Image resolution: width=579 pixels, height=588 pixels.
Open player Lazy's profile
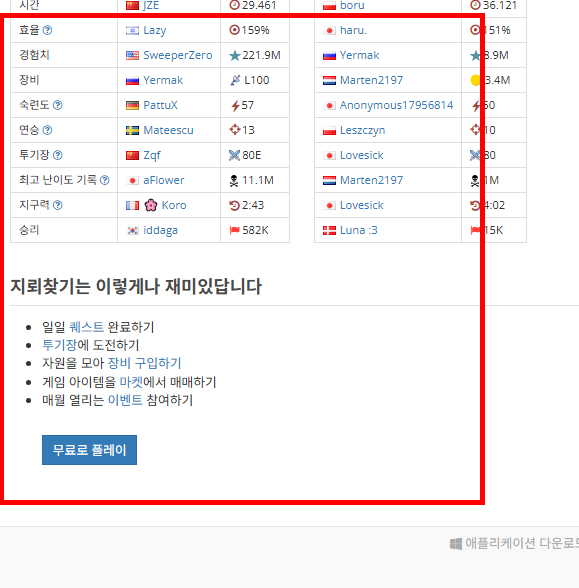click(154, 30)
